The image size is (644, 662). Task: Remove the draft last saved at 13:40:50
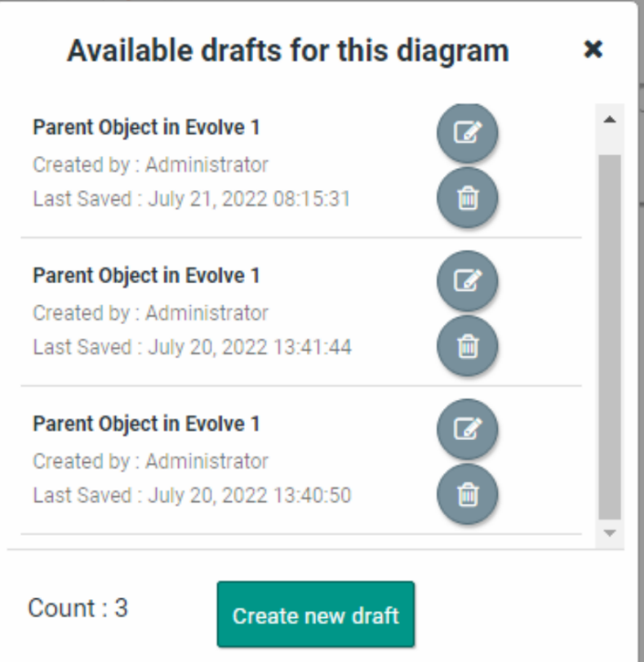coord(467,495)
